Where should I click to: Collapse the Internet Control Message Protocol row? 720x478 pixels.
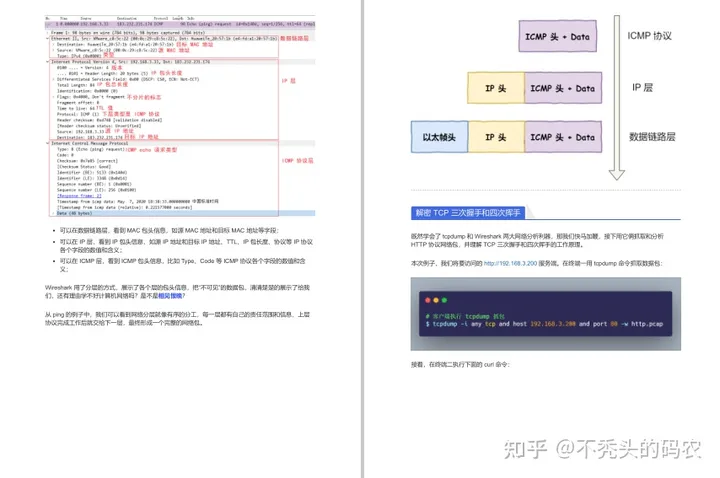[x=48, y=143]
